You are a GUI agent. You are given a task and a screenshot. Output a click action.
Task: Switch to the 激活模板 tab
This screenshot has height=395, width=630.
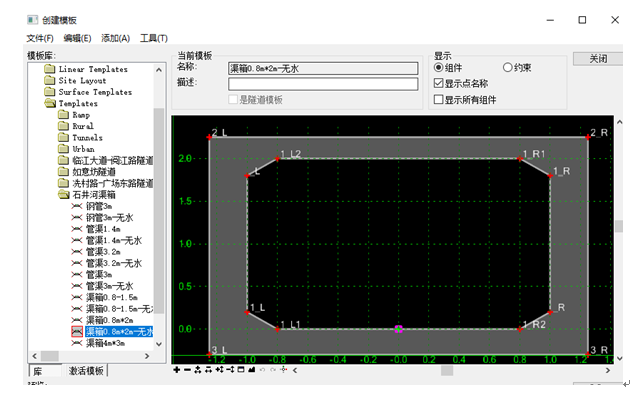click(86, 370)
